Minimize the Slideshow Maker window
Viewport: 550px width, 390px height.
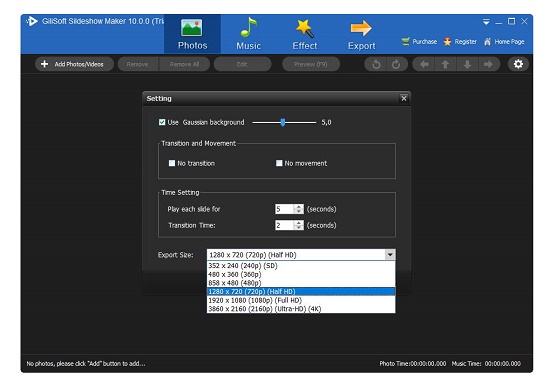point(499,22)
